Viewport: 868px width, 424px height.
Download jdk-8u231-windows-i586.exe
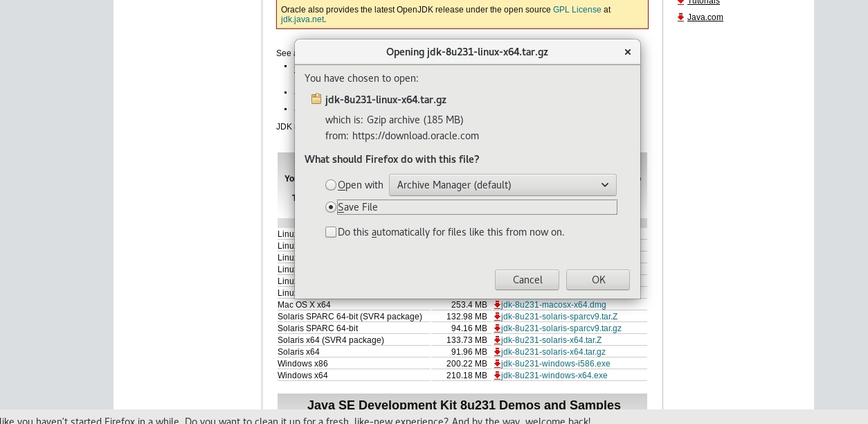[556, 364]
